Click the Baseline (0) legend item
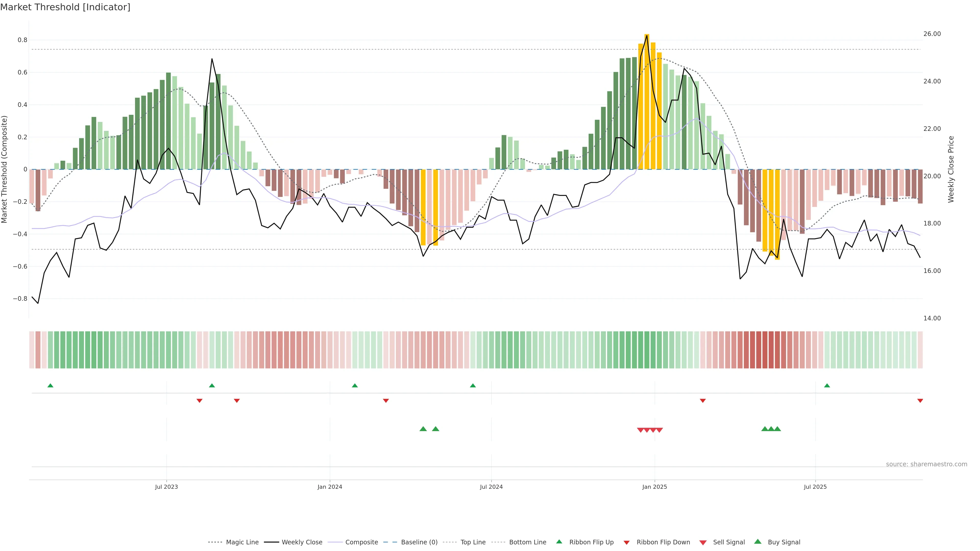 pyautogui.click(x=419, y=542)
